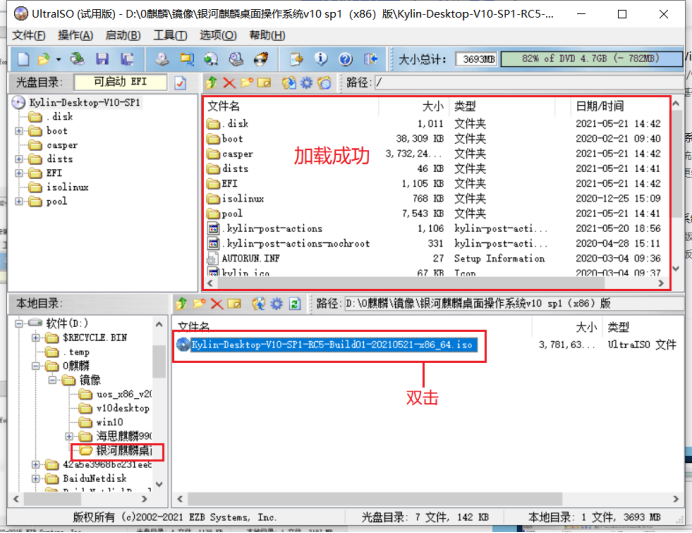This screenshot has width=692, height=533.
Task: Click the local 路径 path field
Action: [514, 304]
